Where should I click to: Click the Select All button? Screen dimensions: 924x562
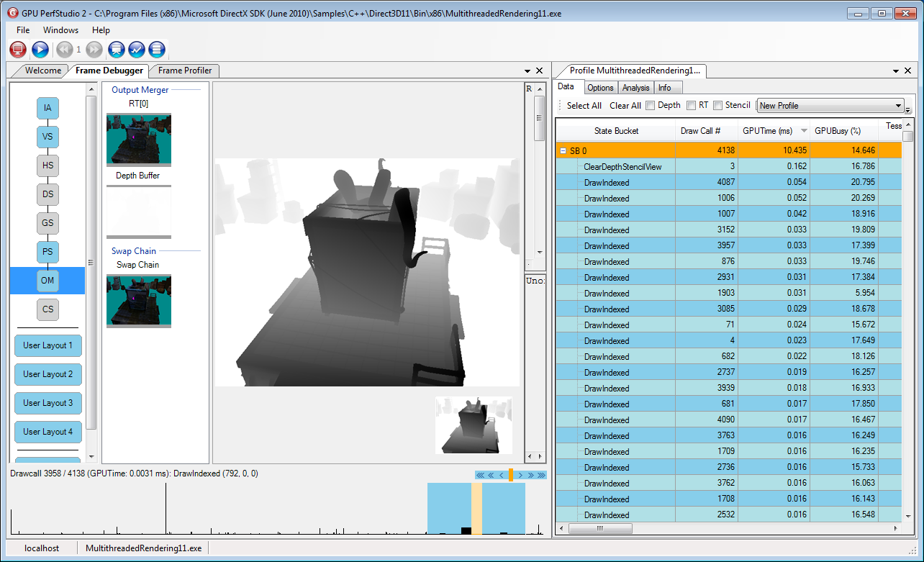pyautogui.click(x=584, y=106)
